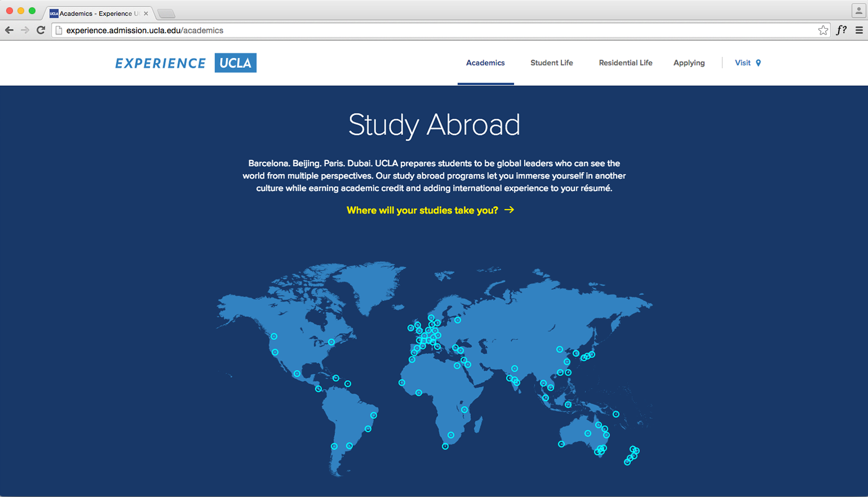Image resolution: width=868 pixels, height=497 pixels.
Task: Open the Residential Life navigation item
Action: click(625, 63)
